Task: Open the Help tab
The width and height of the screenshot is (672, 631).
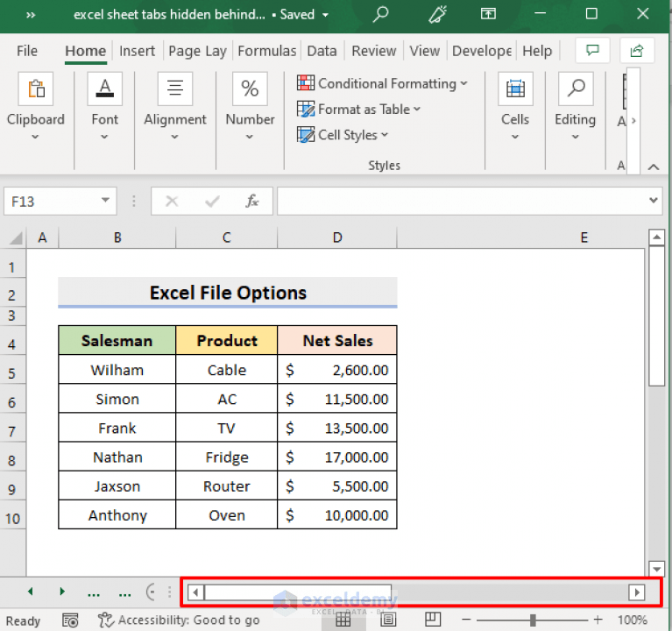Action: coord(537,51)
